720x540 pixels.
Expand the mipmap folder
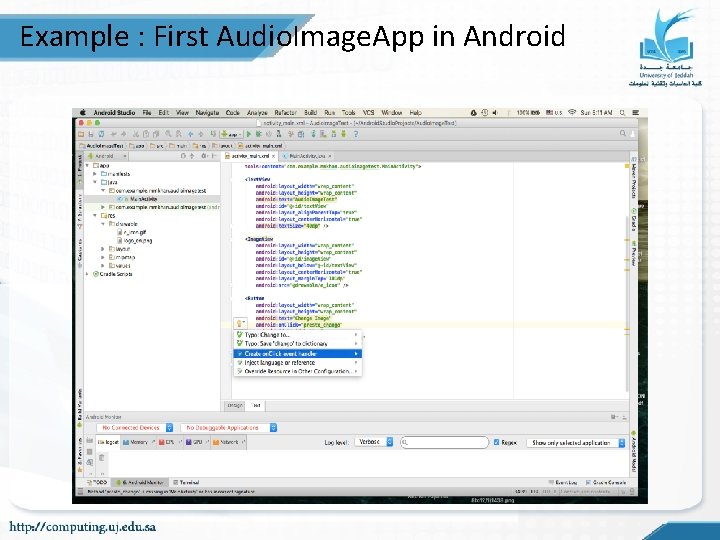[x=103, y=257]
